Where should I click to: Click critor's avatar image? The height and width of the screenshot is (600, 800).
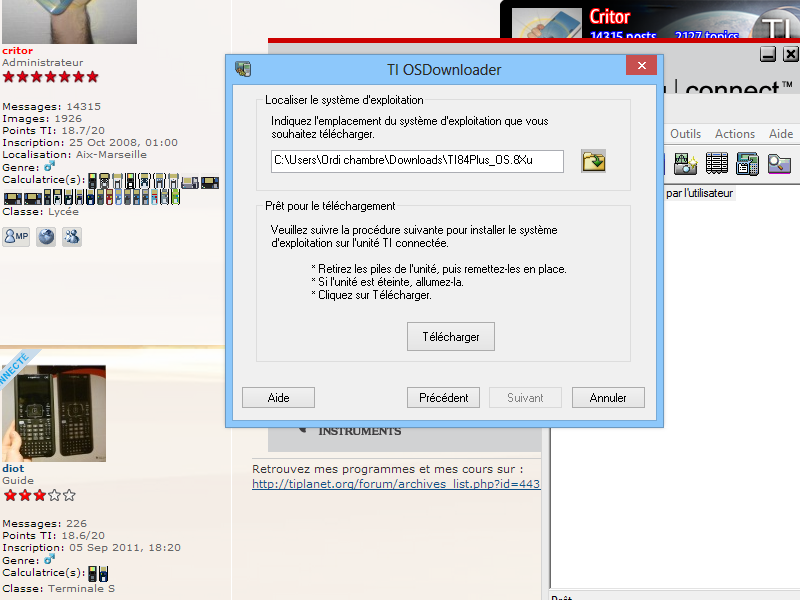coord(69,21)
